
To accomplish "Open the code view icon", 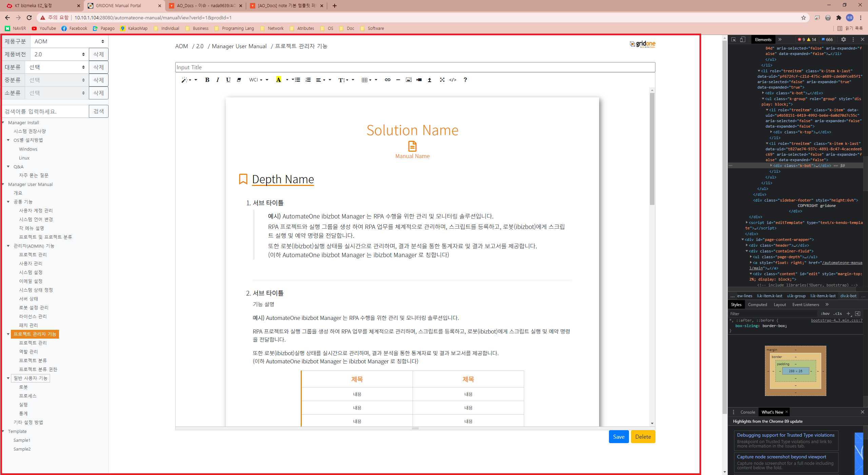I will (x=453, y=80).
